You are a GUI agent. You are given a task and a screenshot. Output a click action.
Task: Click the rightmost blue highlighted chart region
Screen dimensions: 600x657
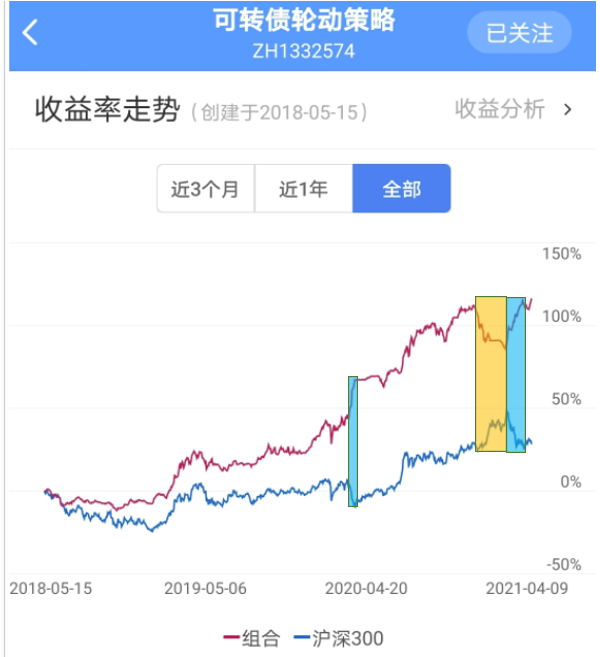516,374
